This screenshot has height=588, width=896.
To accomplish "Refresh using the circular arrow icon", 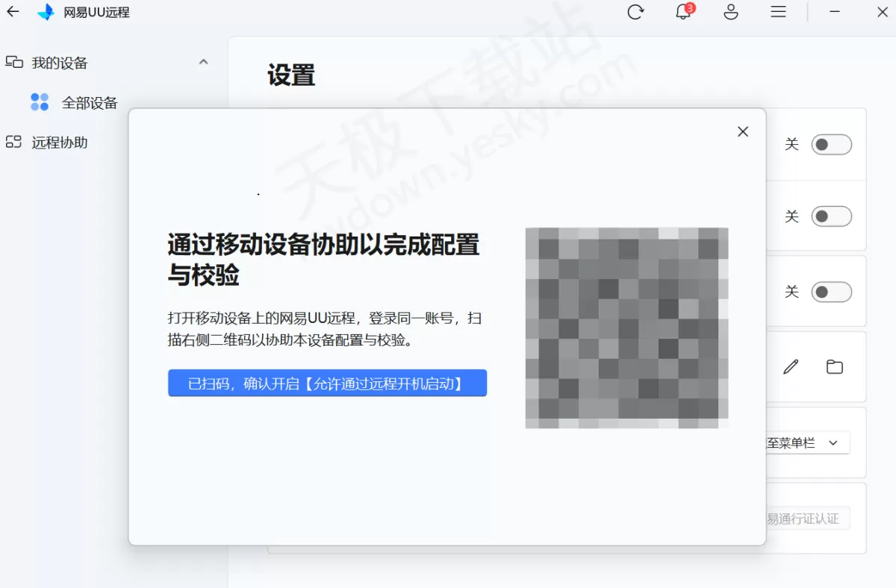I will pos(635,12).
